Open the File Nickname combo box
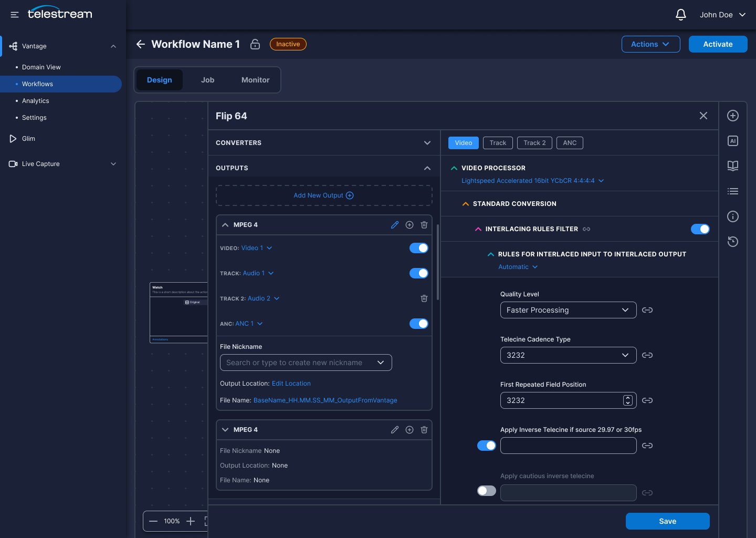This screenshot has height=538, width=756. pyautogui.click(x=306, y=363)
